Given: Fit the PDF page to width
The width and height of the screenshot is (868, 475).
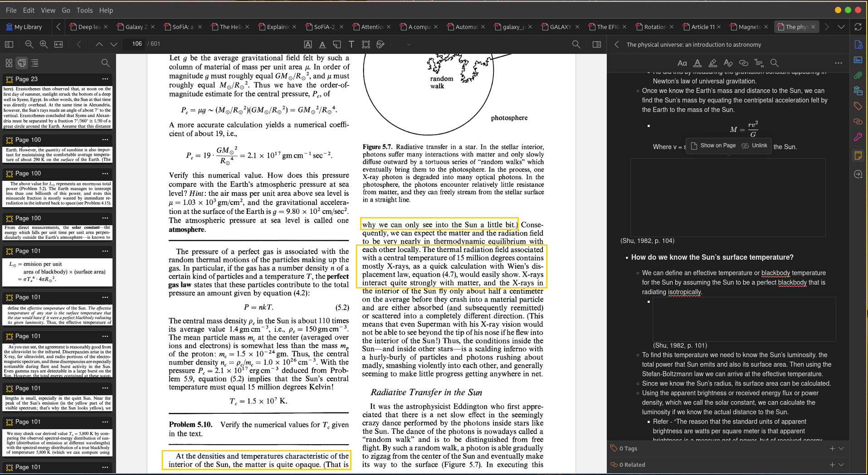Looking at the screenshot, I should pyautogui.click(x=59, y=44).
